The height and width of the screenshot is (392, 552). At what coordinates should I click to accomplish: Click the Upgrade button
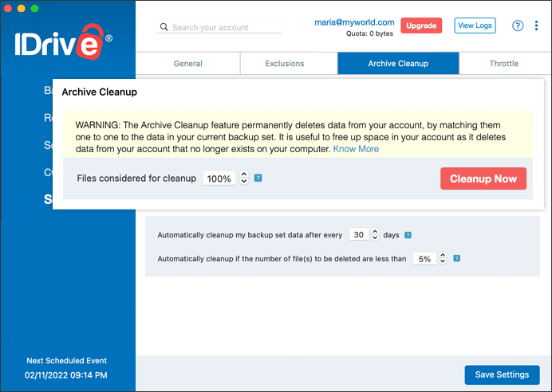coord(421,25)
